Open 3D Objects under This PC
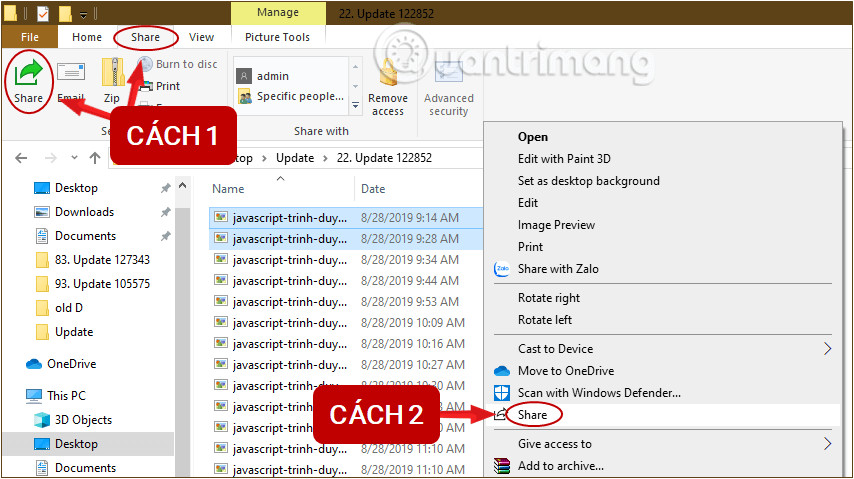Image resolution: width=854 pixels, height=479 pixels. [x=83, y=420]
